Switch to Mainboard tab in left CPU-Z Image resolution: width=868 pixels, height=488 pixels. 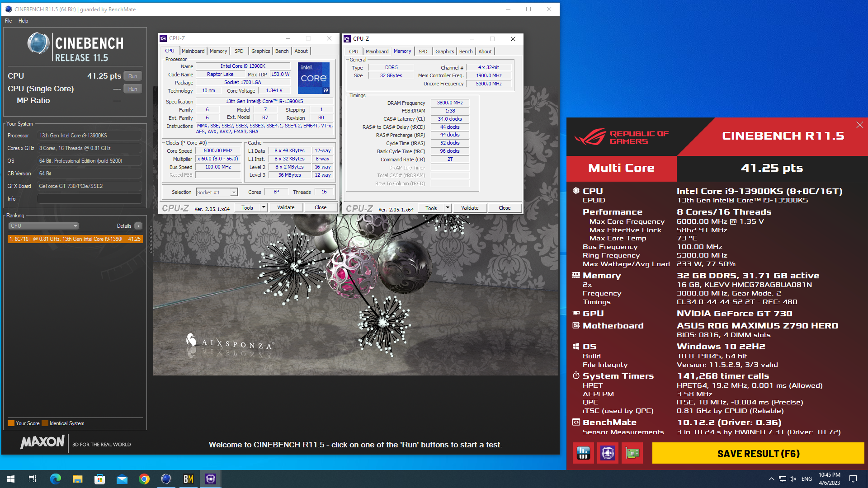[x=193, y=51]
